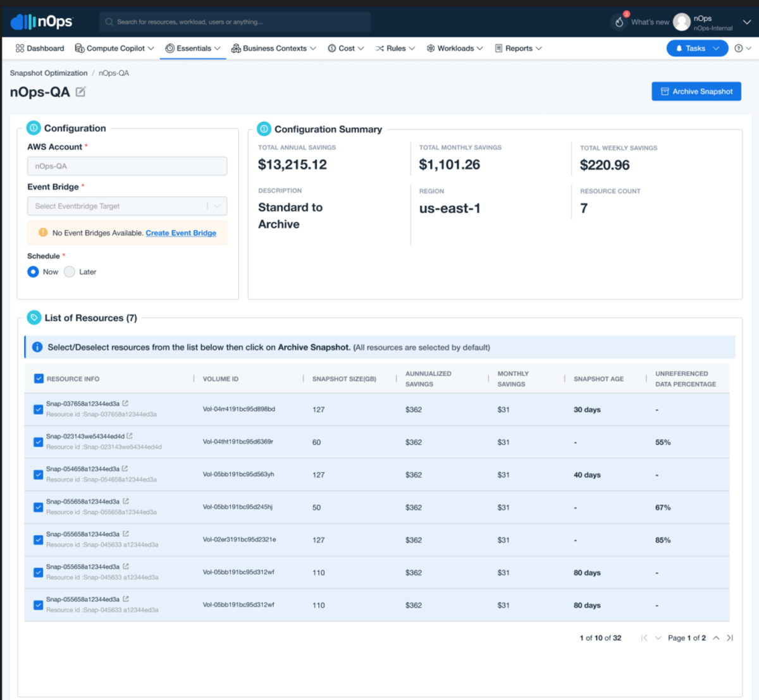Image resolution: width=759 pixels, height=700 pixels.
Task: Click the Archive Snapshot button
Action: [696, 92]
